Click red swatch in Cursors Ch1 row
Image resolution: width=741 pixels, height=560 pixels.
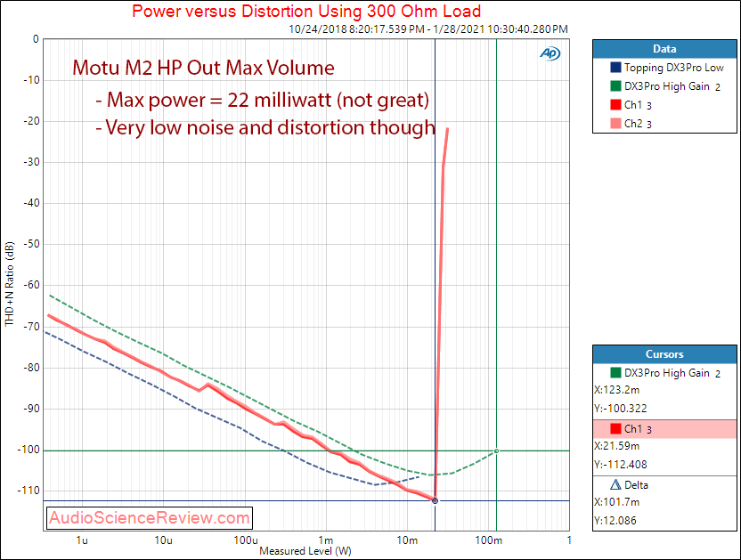coord(615,428)
